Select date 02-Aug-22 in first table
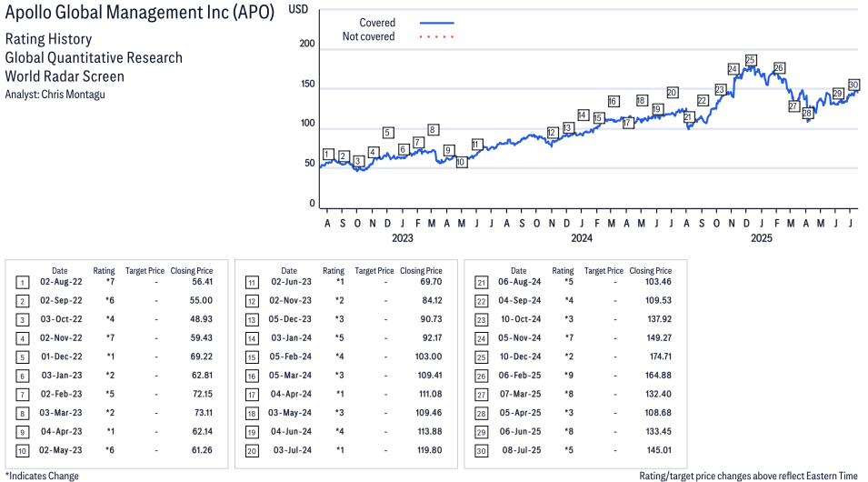 pyautogui.click(x=61, y=281)
